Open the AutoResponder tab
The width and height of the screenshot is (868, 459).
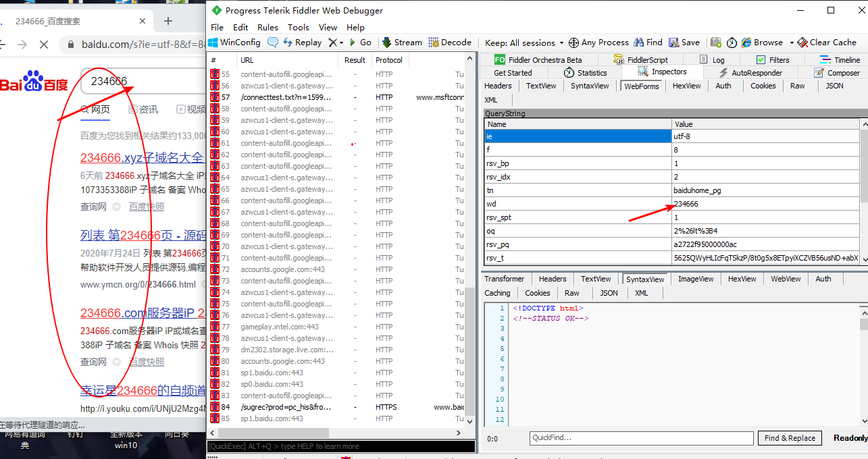[750, 72]
